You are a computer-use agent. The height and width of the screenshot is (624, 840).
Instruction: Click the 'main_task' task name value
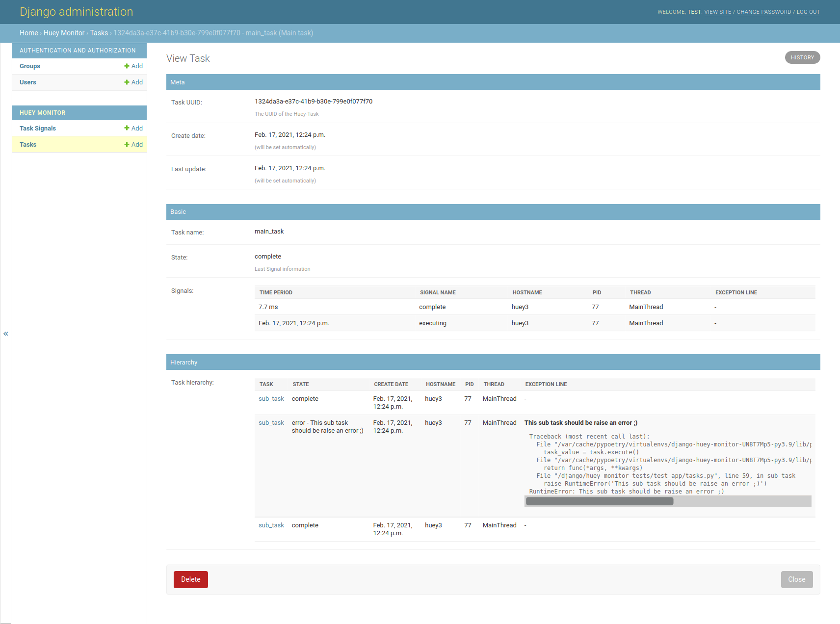pos(269,232)
